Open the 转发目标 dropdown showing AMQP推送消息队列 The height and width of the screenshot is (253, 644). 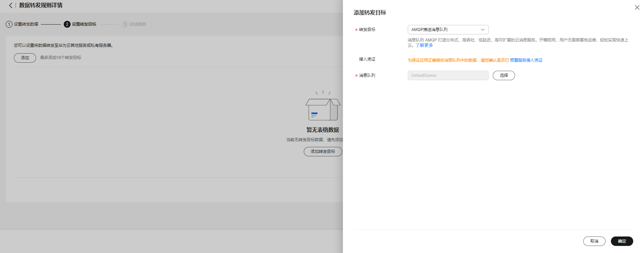coord(448,30)
